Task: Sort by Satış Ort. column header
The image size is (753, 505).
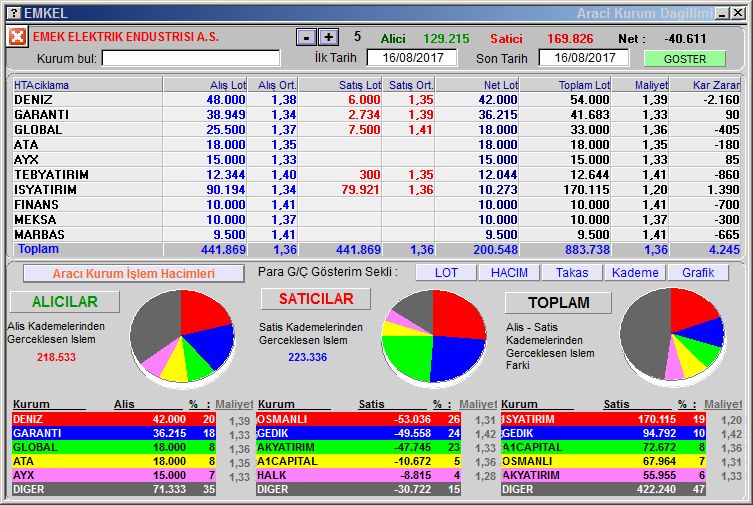Action: (x=409, y=85)
